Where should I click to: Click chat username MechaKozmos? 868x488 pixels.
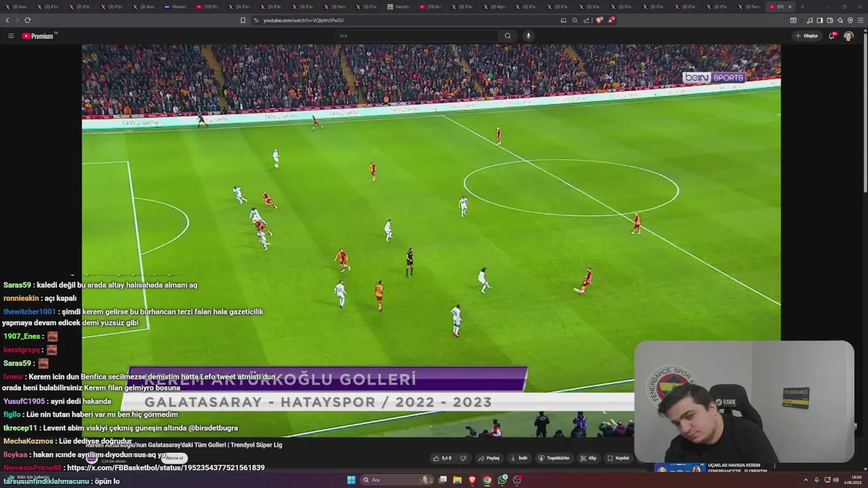coord(28,441)
